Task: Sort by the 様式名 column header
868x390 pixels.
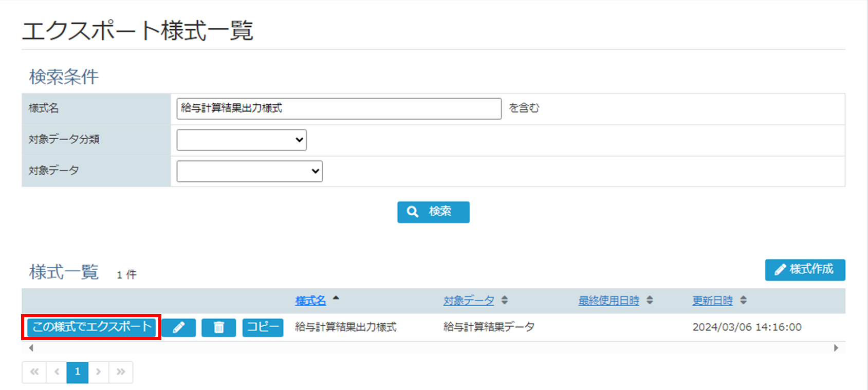Action: point(310,301)
